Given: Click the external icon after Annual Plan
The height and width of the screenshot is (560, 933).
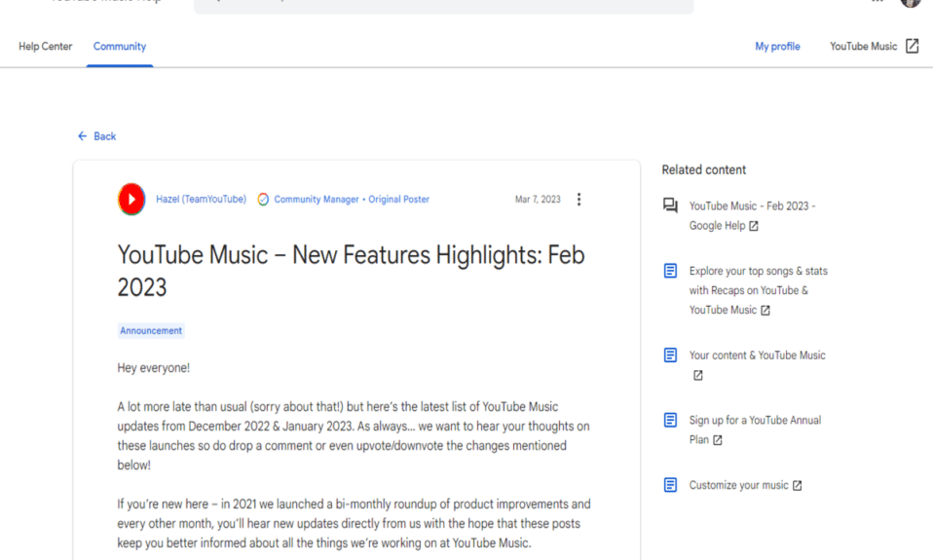Looking at the screenshot, I should click(x=718, y=440).
